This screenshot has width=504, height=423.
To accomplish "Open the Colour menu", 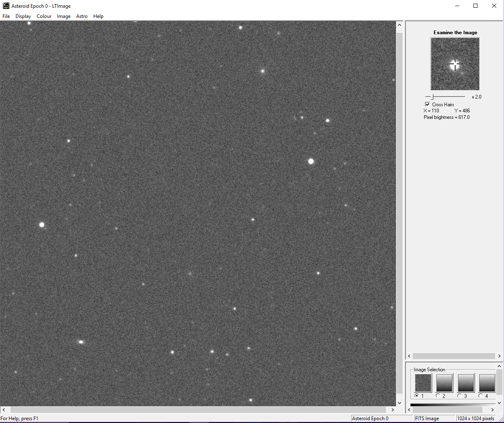I will click(x=44, y=16).
